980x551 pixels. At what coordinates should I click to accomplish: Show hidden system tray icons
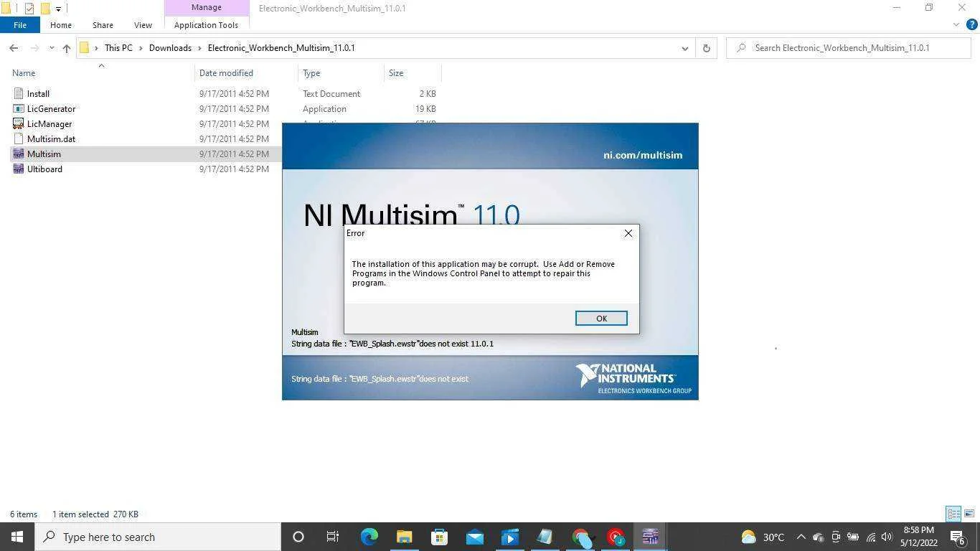tap(801, 537)
